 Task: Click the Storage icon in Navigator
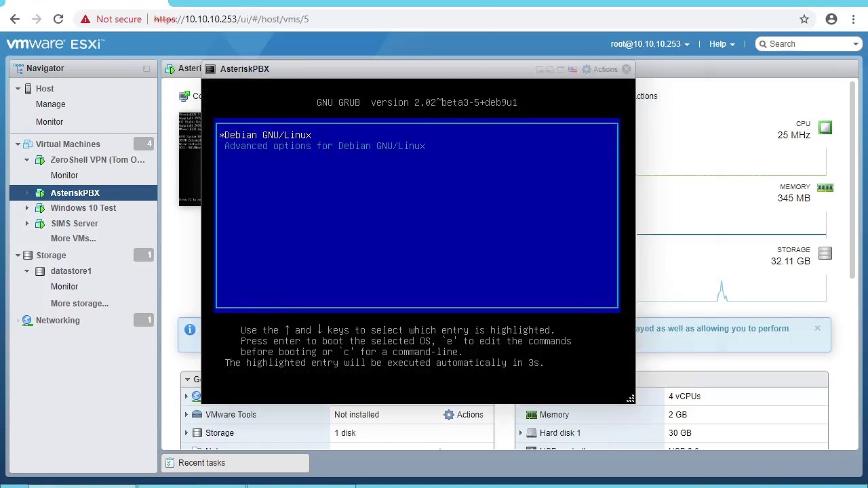tap(28, 256)
